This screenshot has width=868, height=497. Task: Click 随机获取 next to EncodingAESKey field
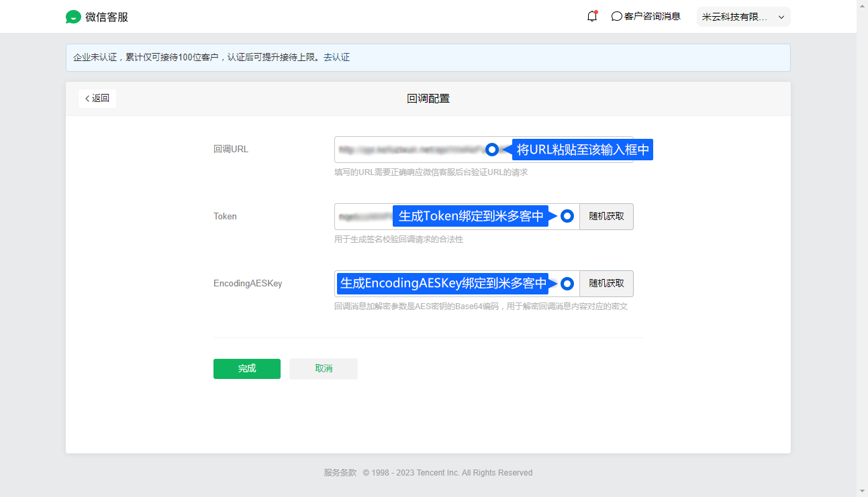(x=606, y=284)
